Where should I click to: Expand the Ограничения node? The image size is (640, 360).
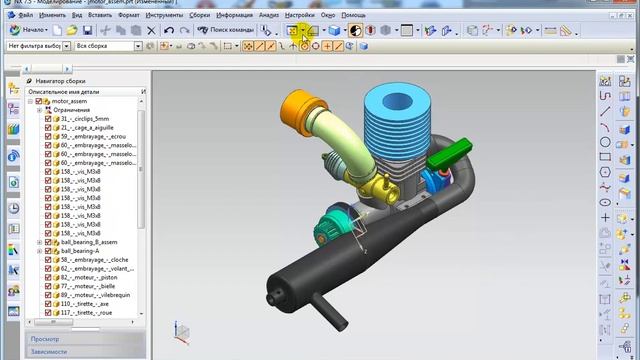point(40,110)
